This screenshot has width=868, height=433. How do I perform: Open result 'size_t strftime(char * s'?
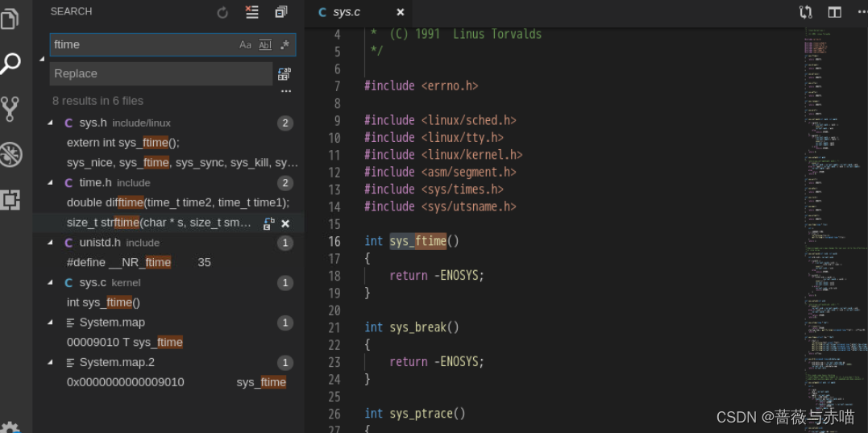[160, 223]
